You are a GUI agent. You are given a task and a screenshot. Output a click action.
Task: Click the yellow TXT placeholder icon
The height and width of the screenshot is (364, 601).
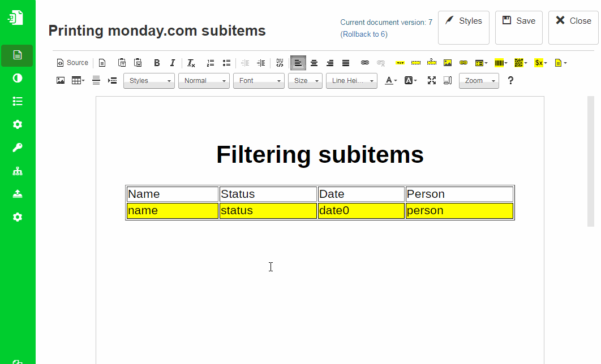point(400,63)
